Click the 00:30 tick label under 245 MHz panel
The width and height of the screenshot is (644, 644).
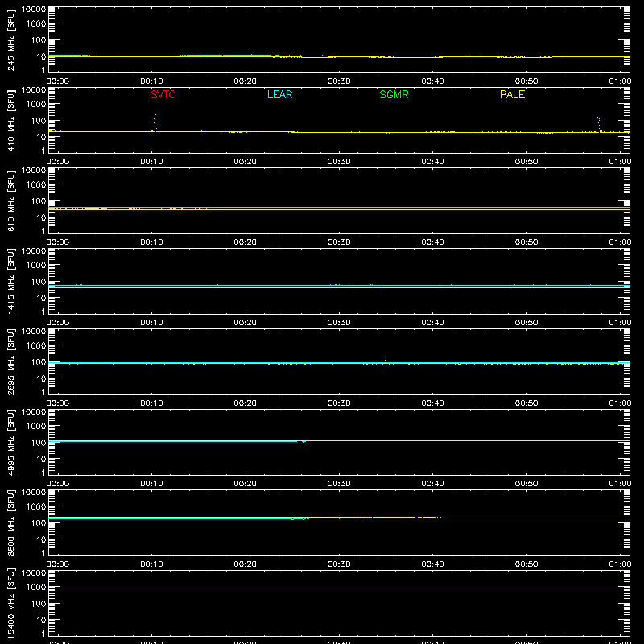tap(339, 81)
